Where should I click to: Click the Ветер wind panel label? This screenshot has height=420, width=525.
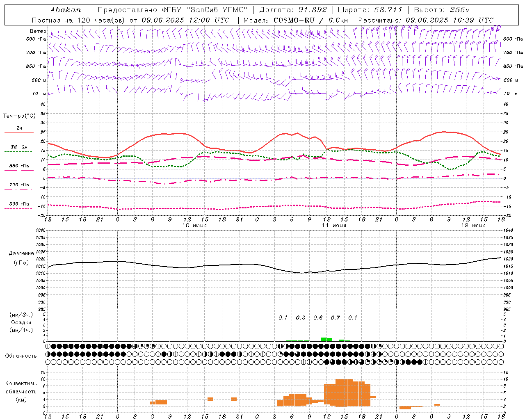point(38,31)
